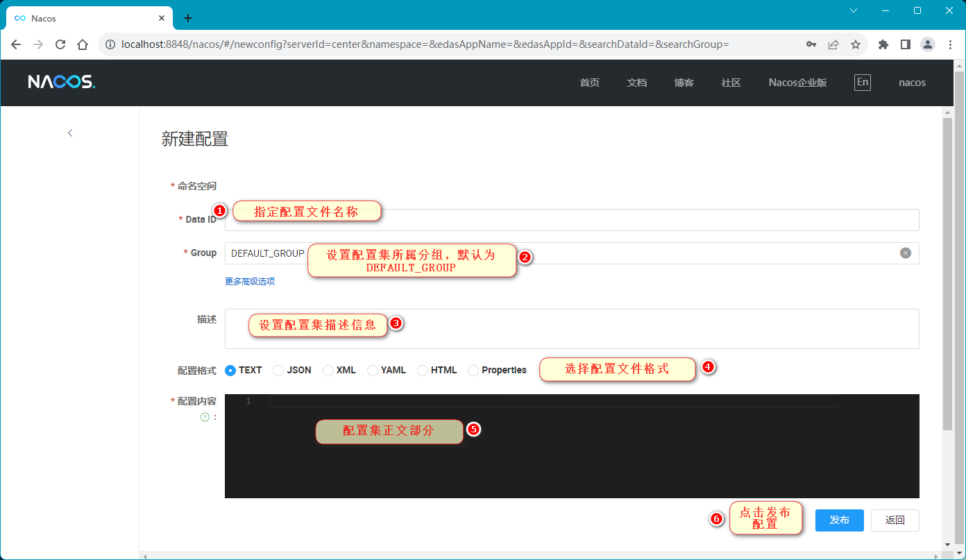Open 首页 in top navigation

point(590,83)
